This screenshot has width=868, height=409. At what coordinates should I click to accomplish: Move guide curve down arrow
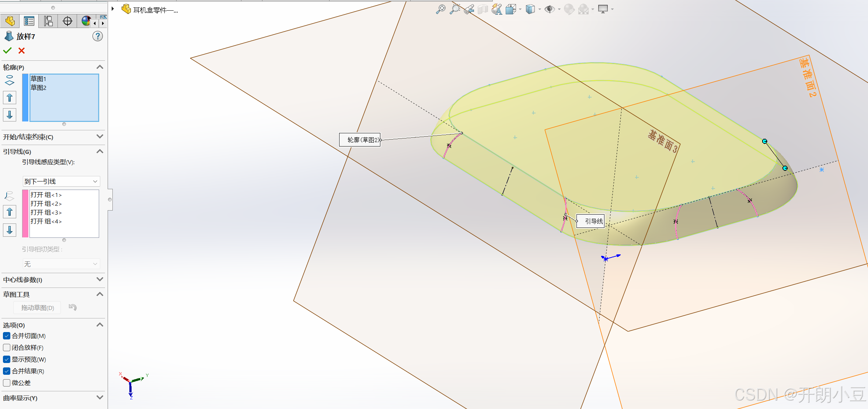coord(10,230)
